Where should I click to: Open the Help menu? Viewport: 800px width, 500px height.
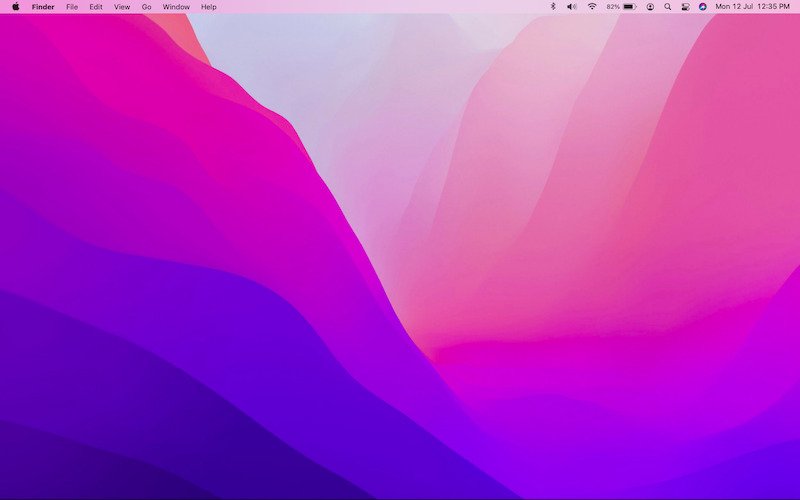tap(208, 6)
